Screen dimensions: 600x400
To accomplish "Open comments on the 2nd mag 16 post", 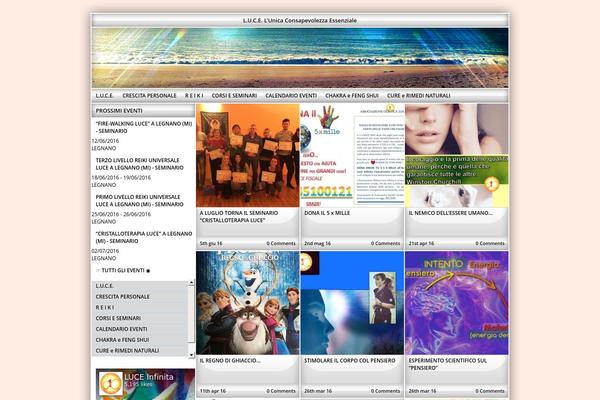I will point(385,243).
